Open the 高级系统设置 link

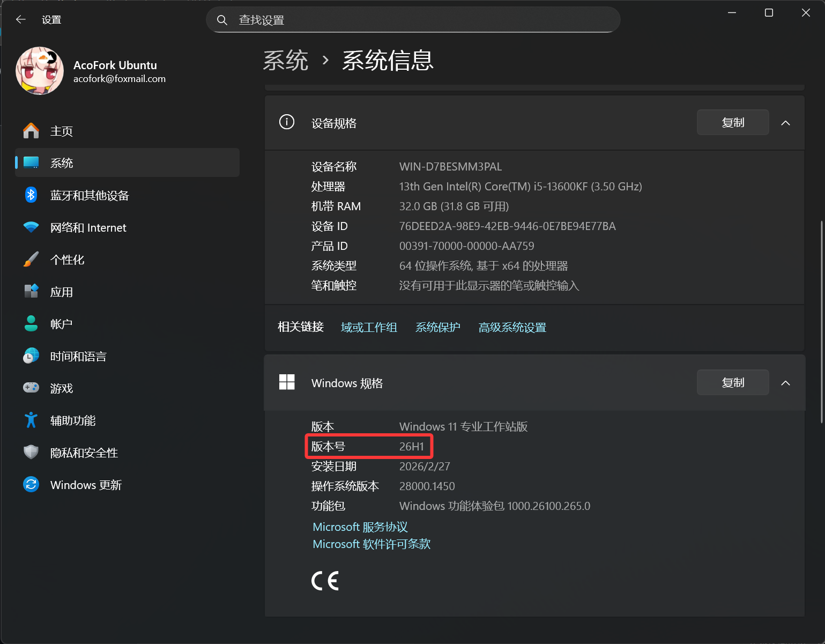pyautogui.click(x=512, y=328)
